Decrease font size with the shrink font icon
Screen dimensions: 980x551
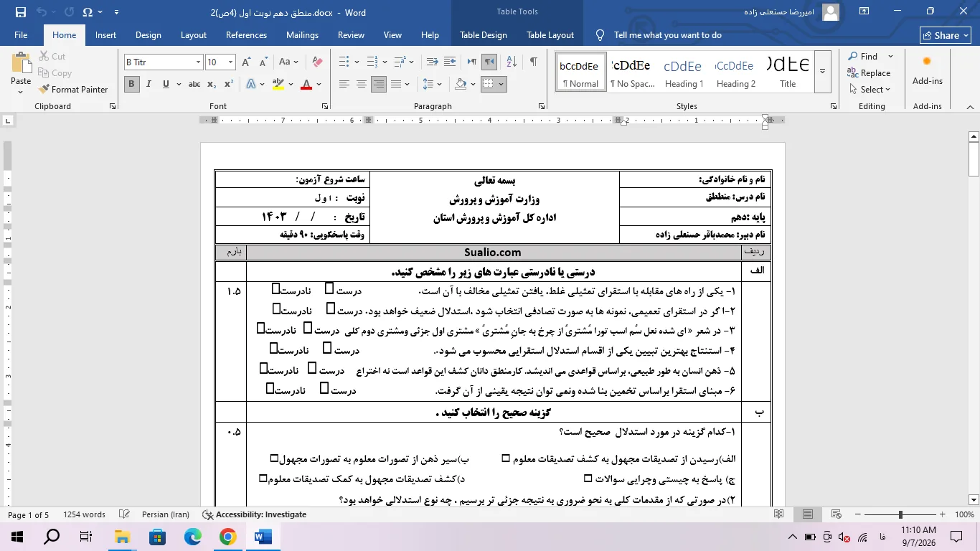click(x=265, y=62)
